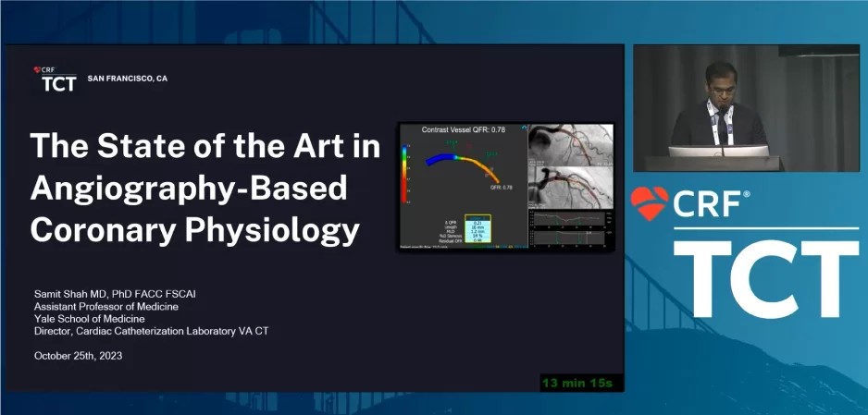Click the Contrast Vessel QFR: 0.78 heading
Screen dimensions: 868x415
463,130
